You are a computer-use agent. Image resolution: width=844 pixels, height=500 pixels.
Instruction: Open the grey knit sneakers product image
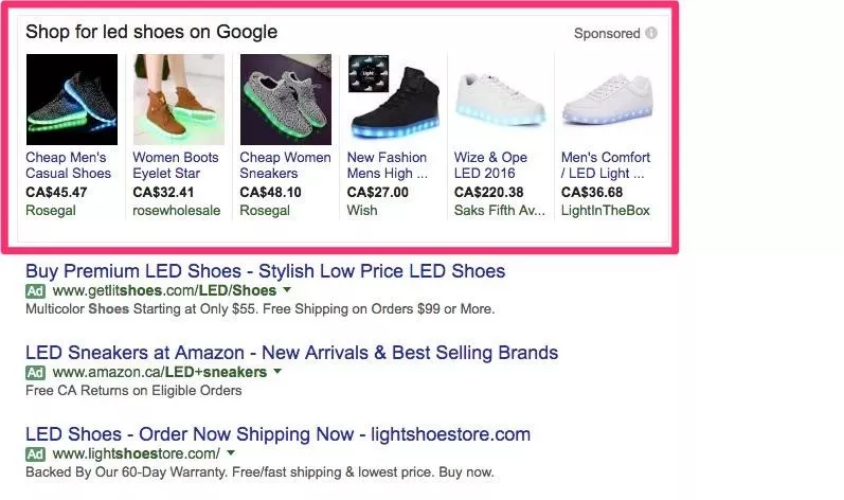(285, 99)
